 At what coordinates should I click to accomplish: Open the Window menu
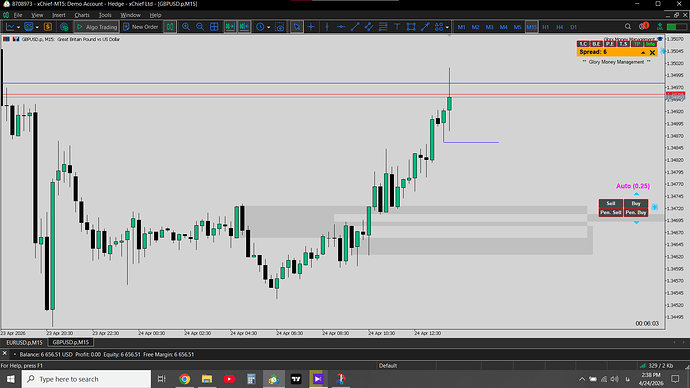130,15
